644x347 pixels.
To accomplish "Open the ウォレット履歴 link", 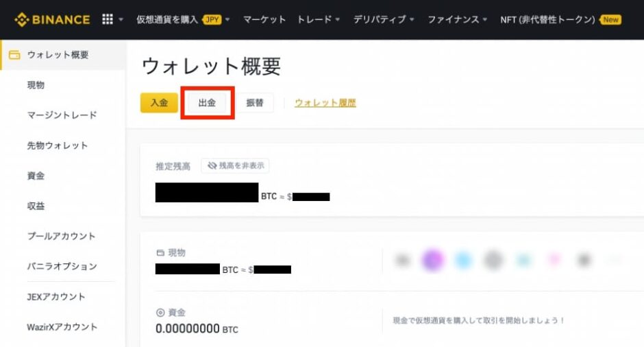I will [325, 103].
